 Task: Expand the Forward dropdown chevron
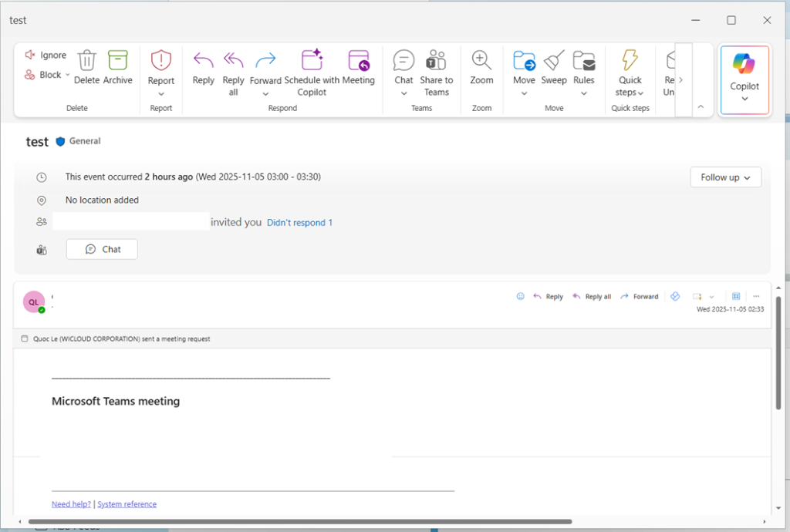click(265, 94)
